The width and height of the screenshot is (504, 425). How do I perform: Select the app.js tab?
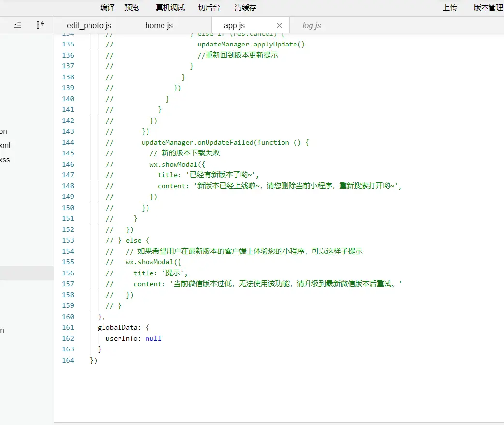click(234, 26)
